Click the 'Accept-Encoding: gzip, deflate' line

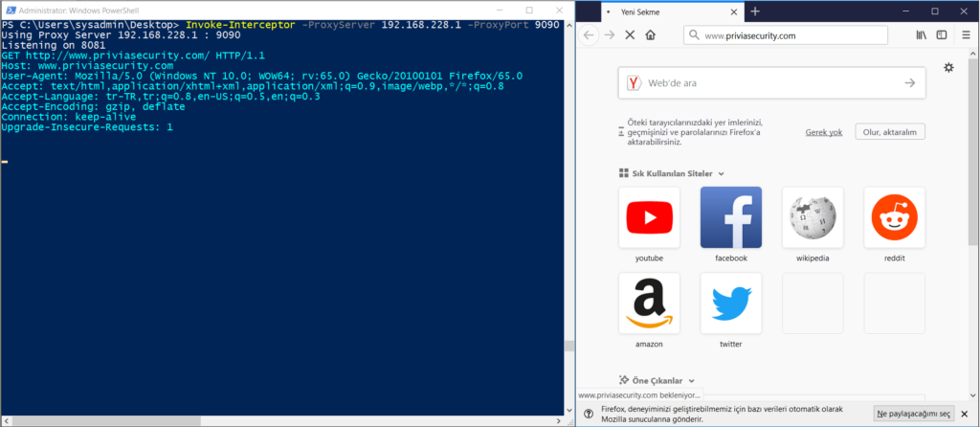[x=93, y=107]
